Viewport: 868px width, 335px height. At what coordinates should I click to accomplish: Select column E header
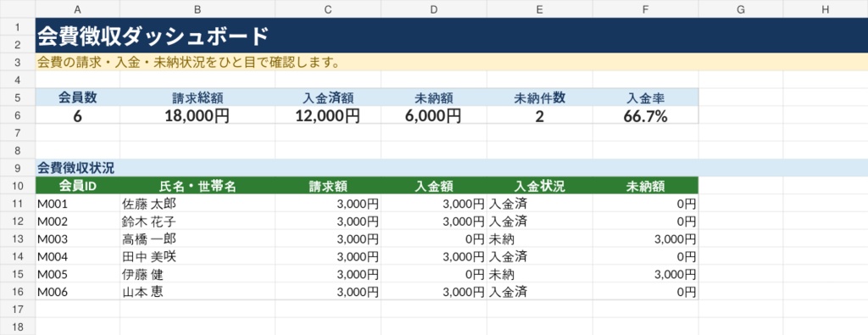pyautogui.click(x=540, y=8)
